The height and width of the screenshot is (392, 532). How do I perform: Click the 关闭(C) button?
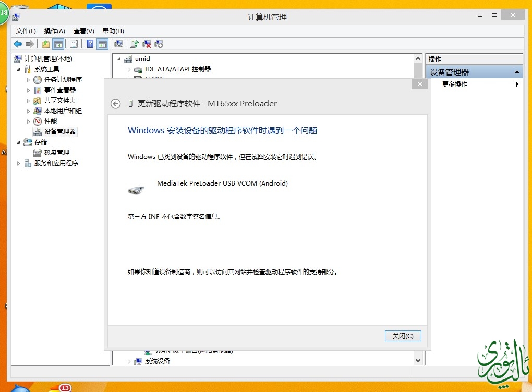(x=403, y=336)
